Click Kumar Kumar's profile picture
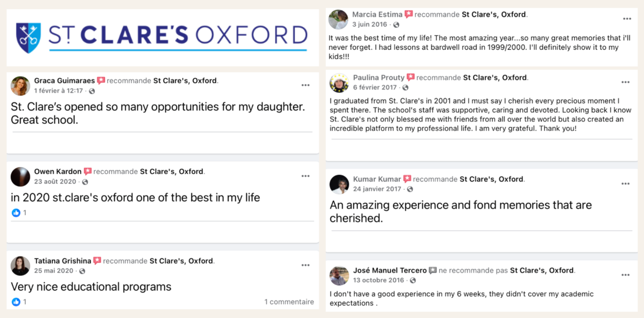 pyautogui.click(x=339, y=184)
